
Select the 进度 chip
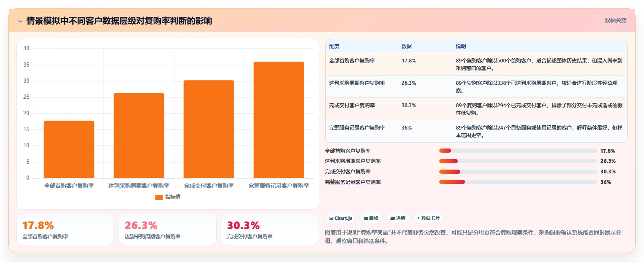(x=398, y=218)
